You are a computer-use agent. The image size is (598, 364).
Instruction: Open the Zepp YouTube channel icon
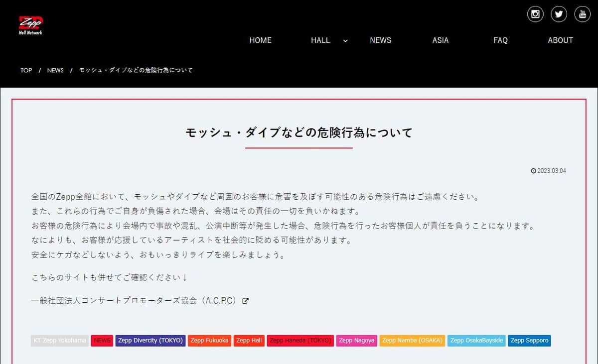pos(583,14)
